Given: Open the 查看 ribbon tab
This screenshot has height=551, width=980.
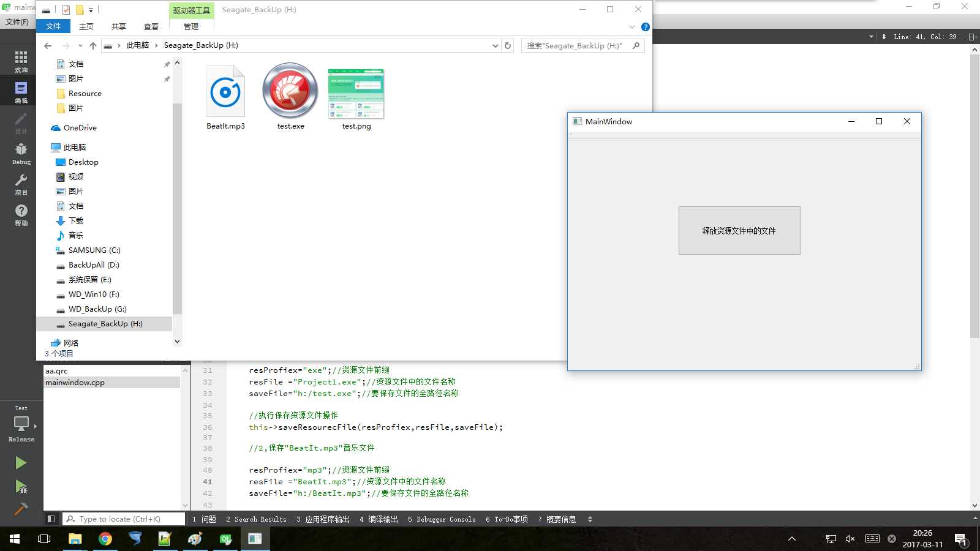Looking at the screenshot, I should [x=151, y=27].
